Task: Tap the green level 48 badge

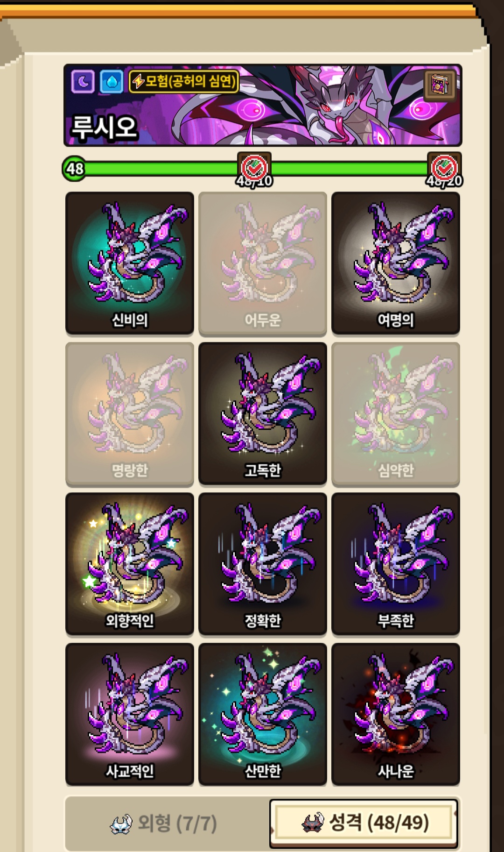Action: (x=75, y=168)
